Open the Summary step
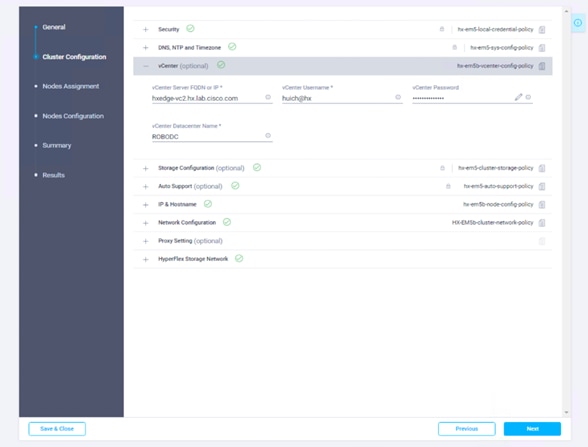Screen dimensions: 588x447 57,146
